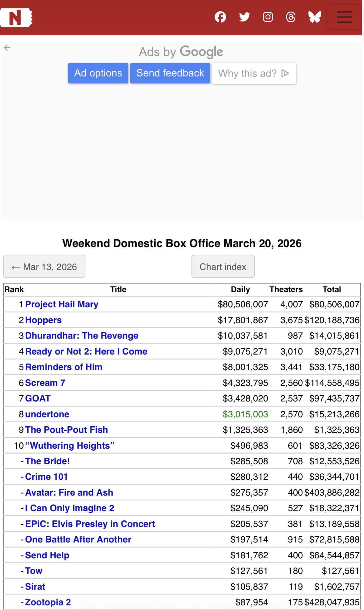The height and width of the screenshot is (610, 364).
Task: Click Why this ad? button
Action: [254, 73]
